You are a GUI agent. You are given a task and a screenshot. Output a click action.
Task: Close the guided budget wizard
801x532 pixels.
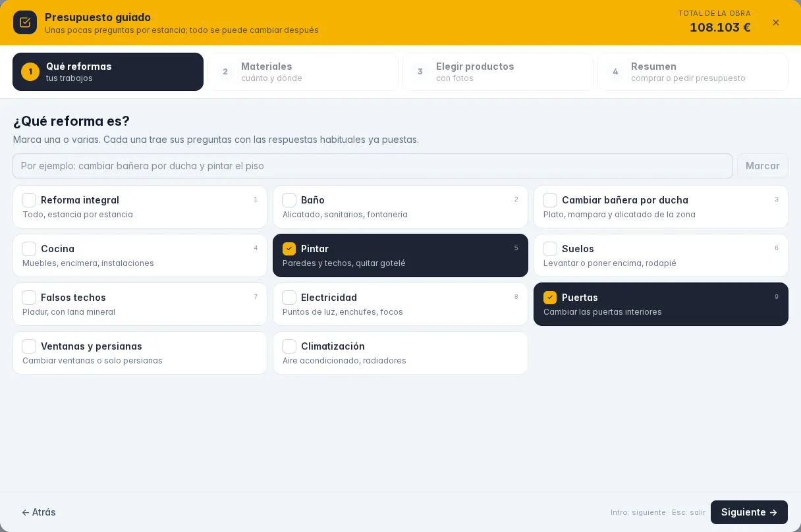[776, 22]
